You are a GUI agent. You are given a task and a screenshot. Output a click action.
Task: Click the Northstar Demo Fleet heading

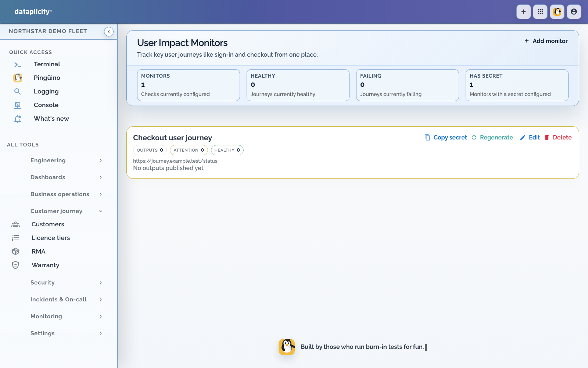(48, 31)
